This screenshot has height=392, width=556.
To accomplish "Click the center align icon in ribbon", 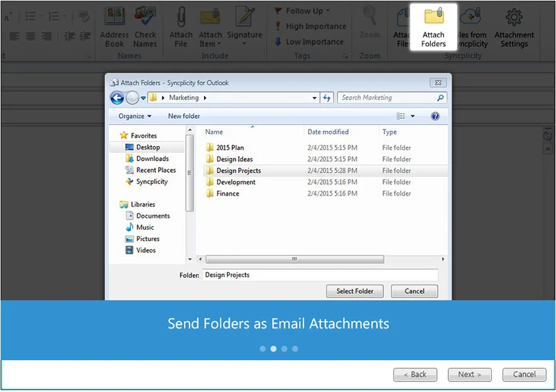I will [30, 36].
